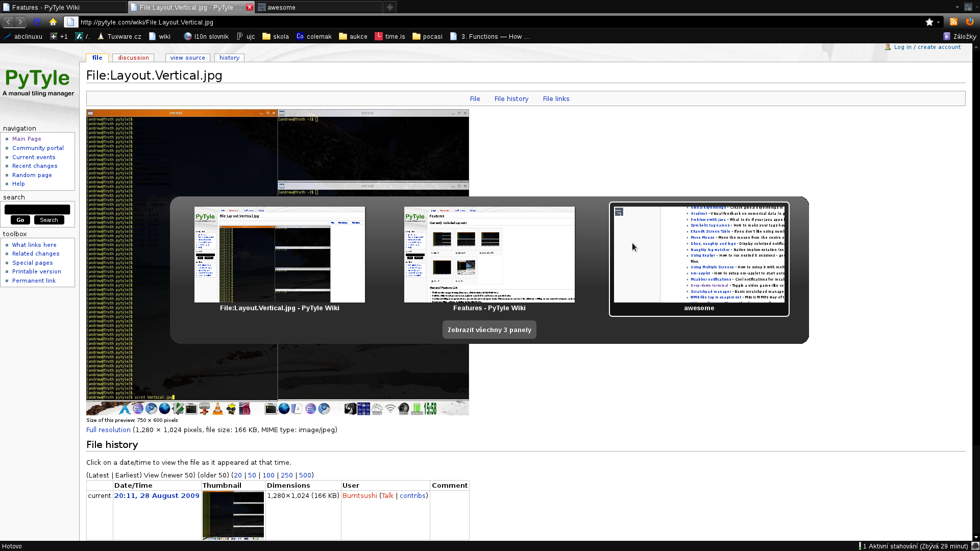The width and height of the screenshot is (980, 551).
Task: Click the icon after the download status text
Action: pyautogui.click(x=975, y=546)
